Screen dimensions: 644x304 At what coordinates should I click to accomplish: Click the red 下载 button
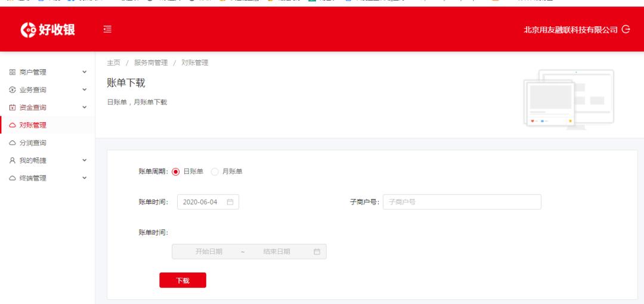pyautogui.click(x=183, y=280)
